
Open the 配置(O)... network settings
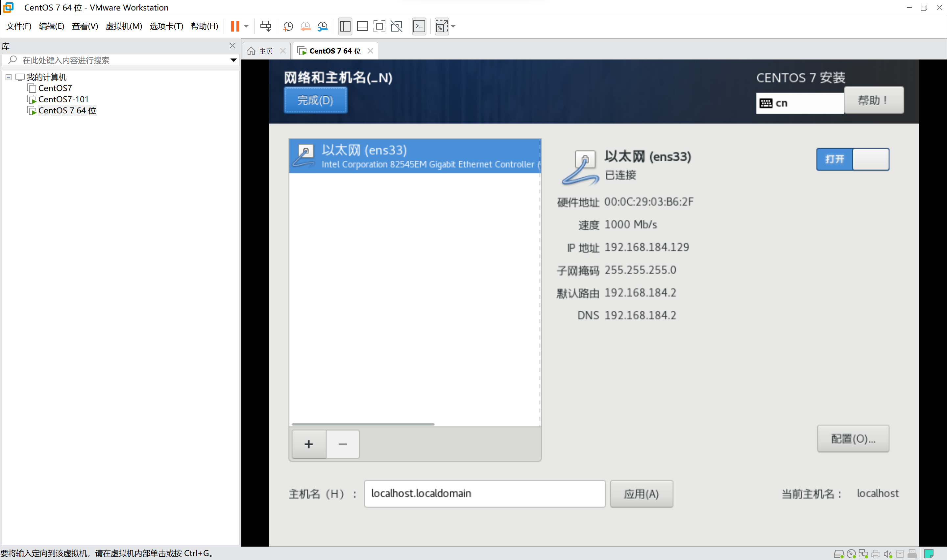pos(853,438)
